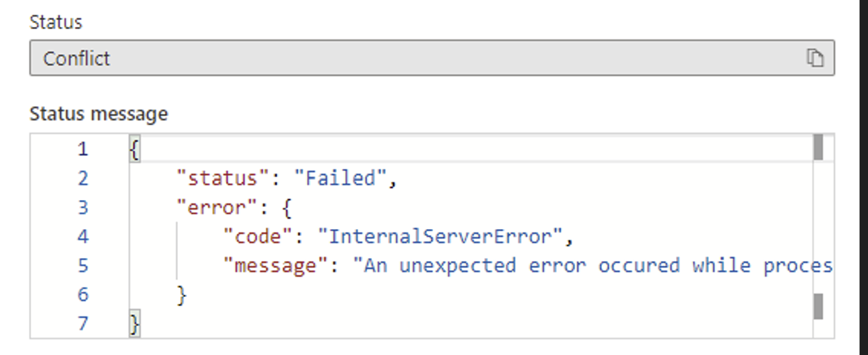Select line number 1 in the gutter

83,149
